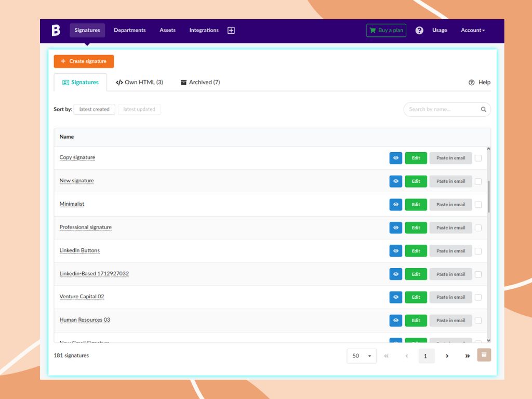Click the search magnifier in the name search field
532x399 pixels.
483,109
